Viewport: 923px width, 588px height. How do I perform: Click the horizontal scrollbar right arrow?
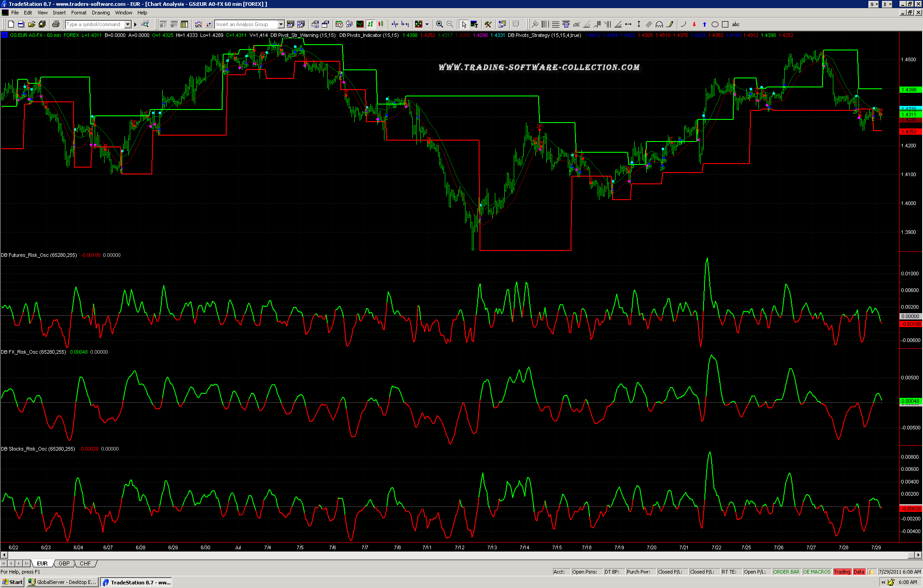point(918,555)
